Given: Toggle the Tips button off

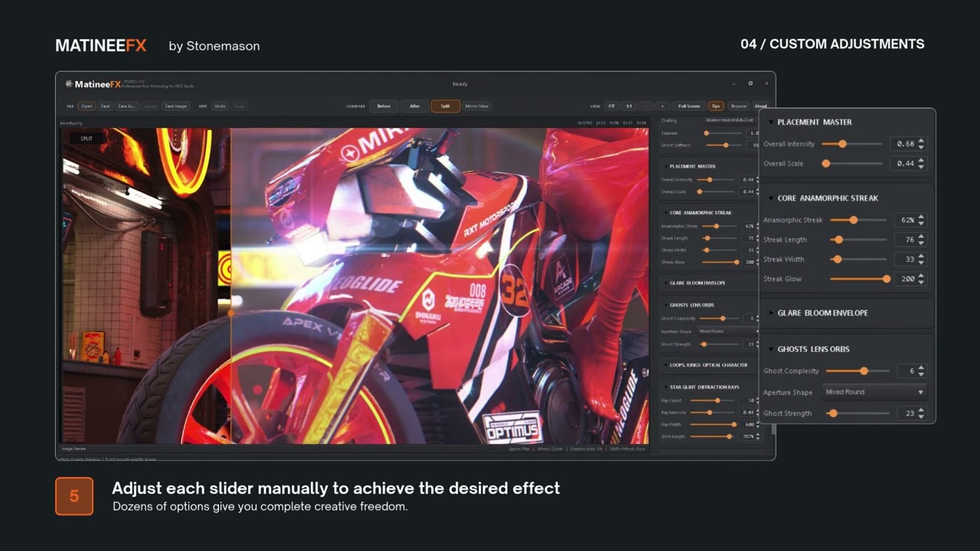Looking at the screenshot, I should click(716, 106).
